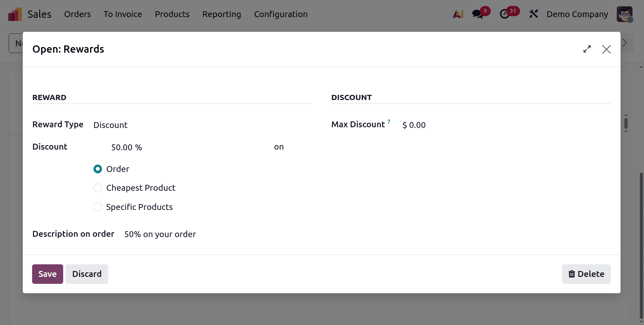
Task: Go to the next record with the chevron
Action: click(x=624, y=43)
